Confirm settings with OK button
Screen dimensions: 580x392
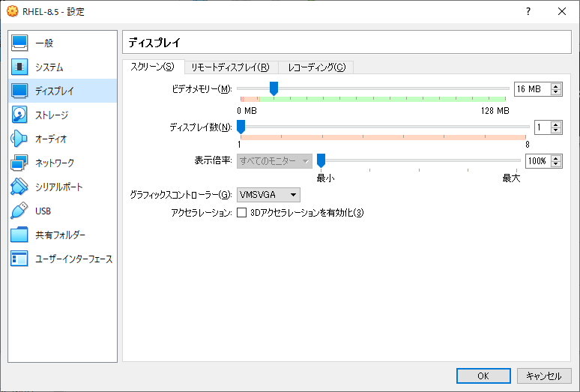coord(483,376)
